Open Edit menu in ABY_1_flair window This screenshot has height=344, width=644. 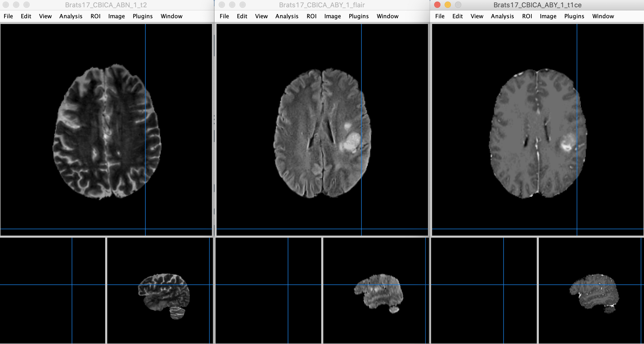(242, 16)
